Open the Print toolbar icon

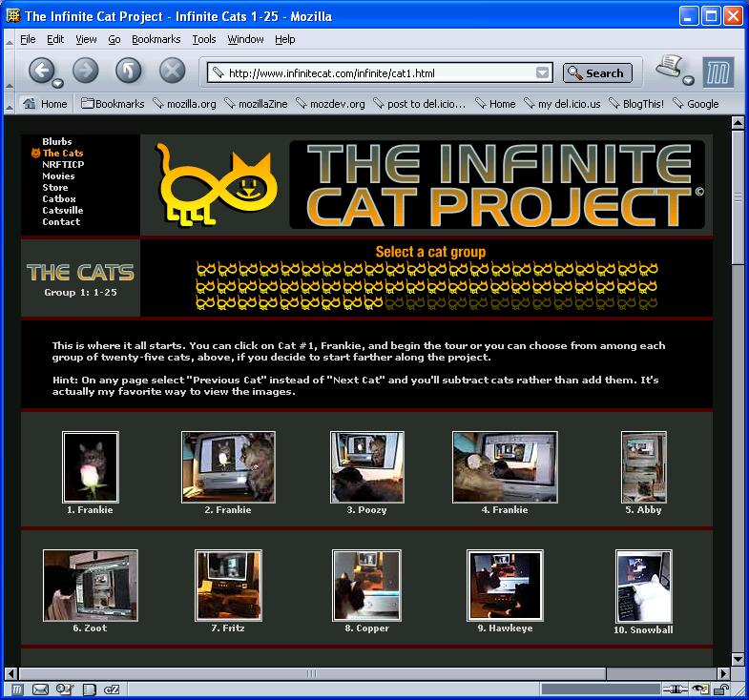coord(669,67)
